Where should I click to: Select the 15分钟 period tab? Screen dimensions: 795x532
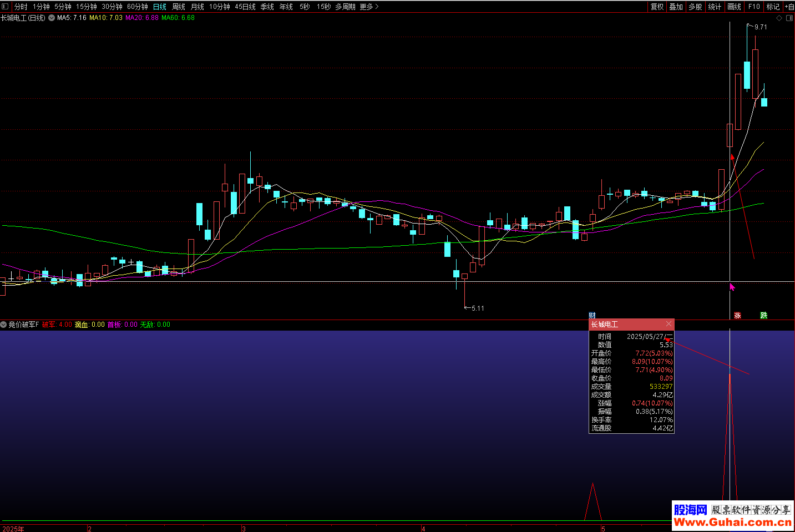point(87,7)
